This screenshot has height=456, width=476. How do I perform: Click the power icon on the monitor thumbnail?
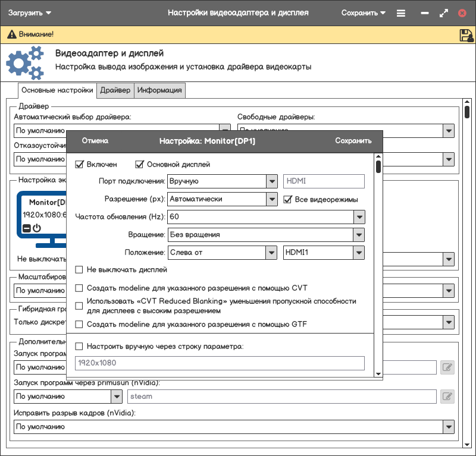[36, 228]
